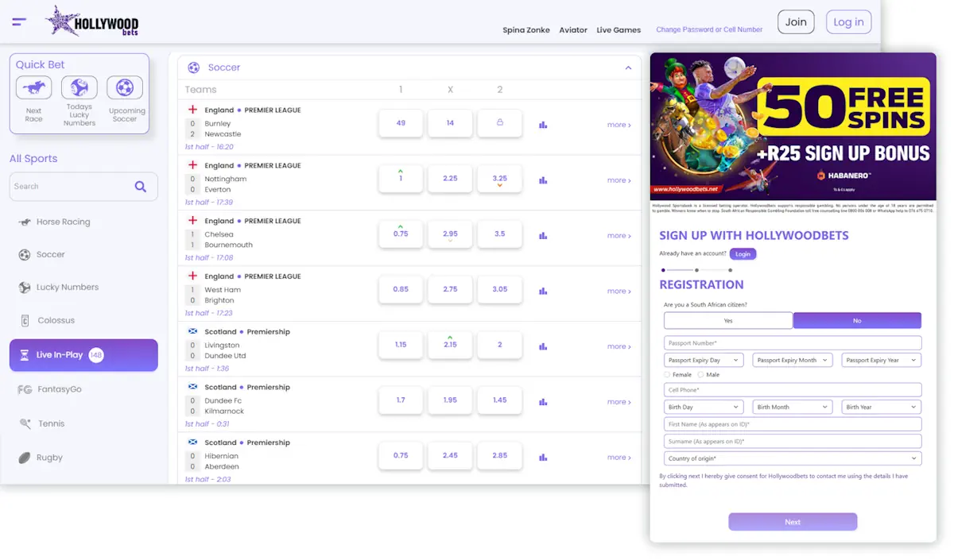Select the Next Race horse icon
Screen dimensions: 954x560
pyautogui.click(x=33, y=87)
